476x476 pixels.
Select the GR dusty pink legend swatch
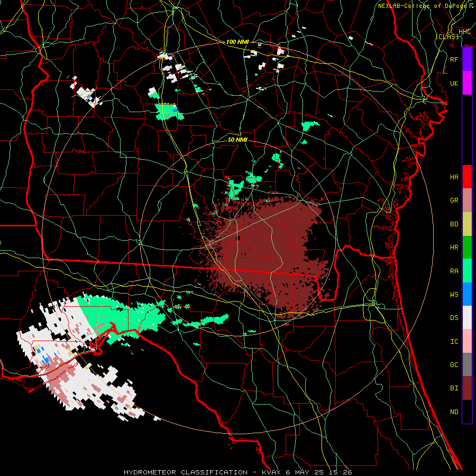point(467,200)
